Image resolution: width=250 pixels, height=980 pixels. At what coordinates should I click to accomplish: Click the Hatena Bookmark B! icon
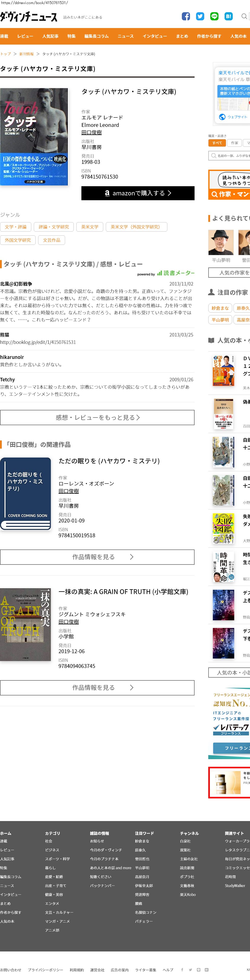pyautogui.click(x=228, y=16)
